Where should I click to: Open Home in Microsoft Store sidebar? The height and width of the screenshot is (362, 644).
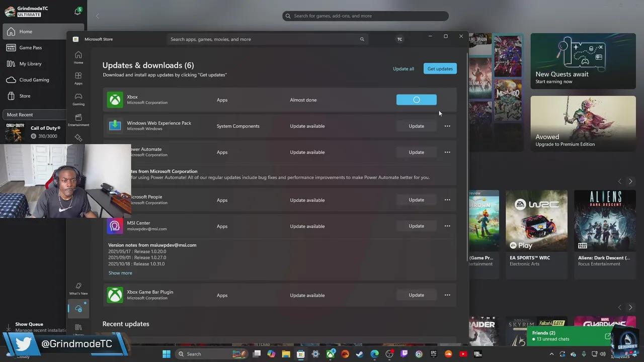(78, 57)
